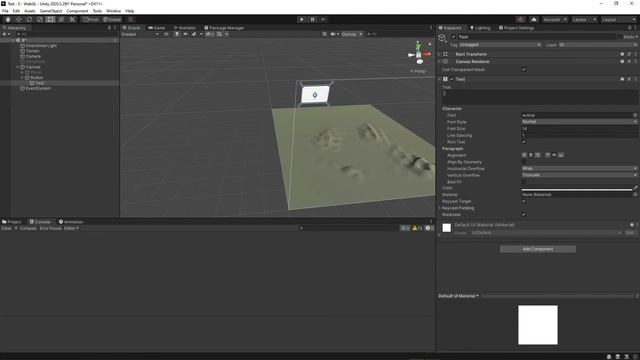Select the Rotate tool in toolbar
640x360 pixels.
click(x=29, y=19)
